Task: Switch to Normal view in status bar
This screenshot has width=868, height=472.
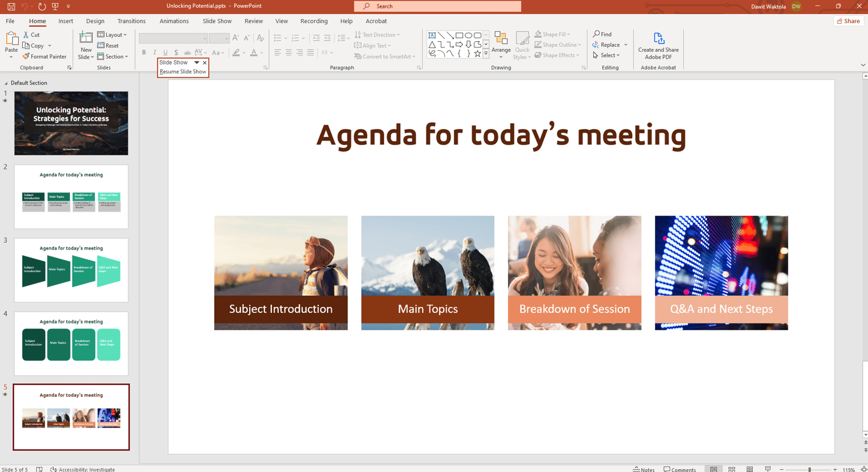Action: coord(714,469)
